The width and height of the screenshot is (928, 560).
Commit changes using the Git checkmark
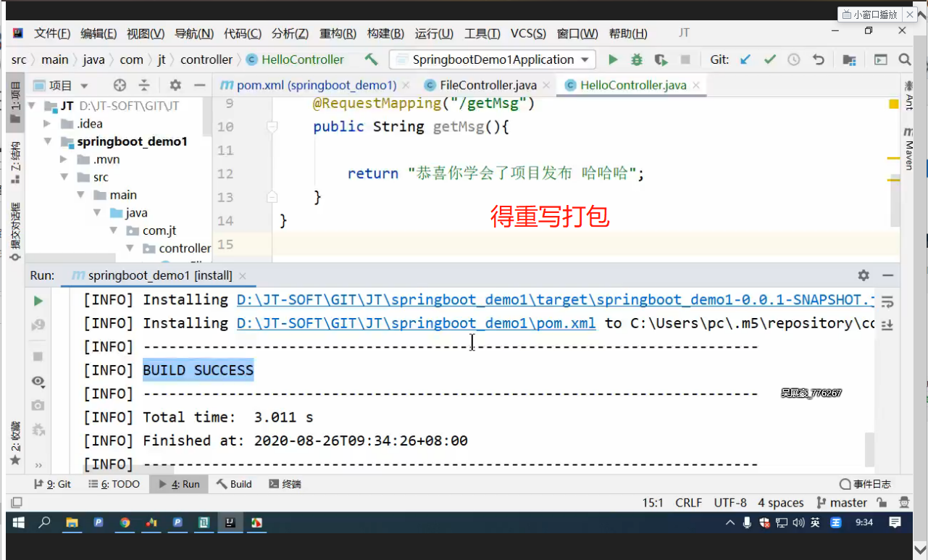point(770,59)
